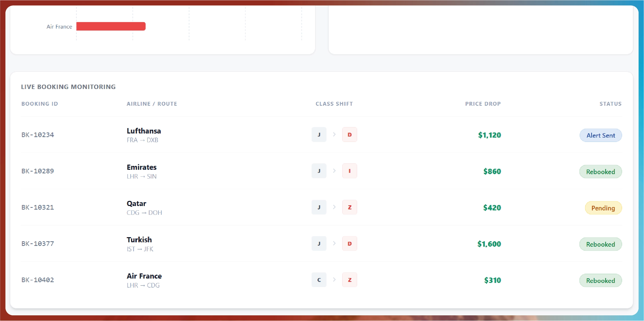This screenshot has width=644, height=321.
Task: Click the Rebooked badge on Turkish row
Action: [600, 244]
